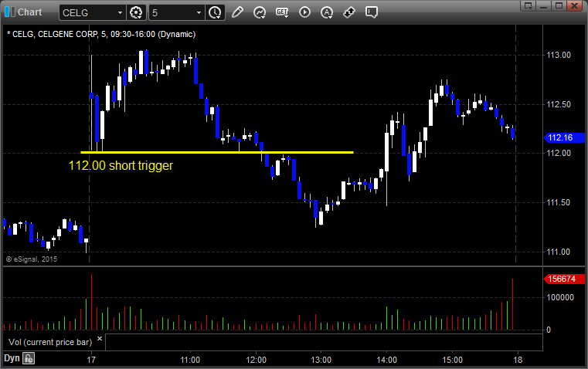Open the alerts 'A' circle icon
Screen dimensions: 588x369
pyautogui.click(x=327, y=12)
